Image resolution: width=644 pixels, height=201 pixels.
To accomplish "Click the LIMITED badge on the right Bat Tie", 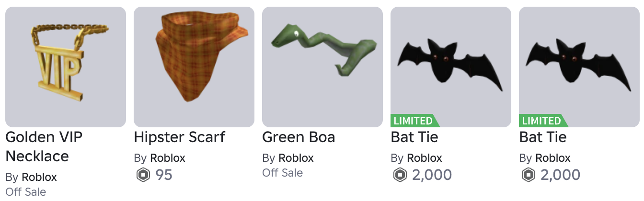I will point(542,121).
